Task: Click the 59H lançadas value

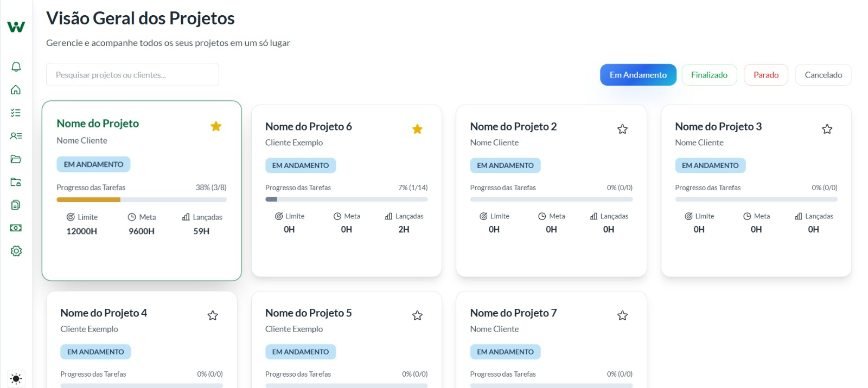Action: [x=201, y=231]
